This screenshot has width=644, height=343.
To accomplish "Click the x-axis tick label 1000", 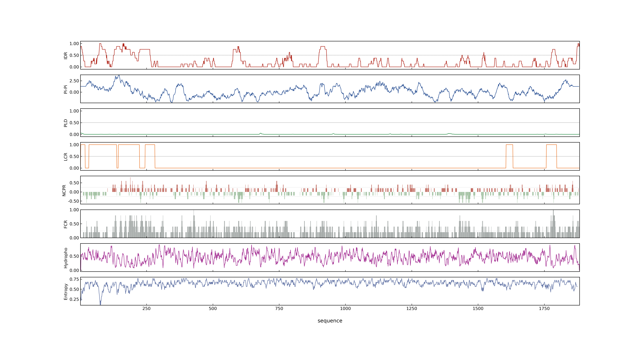I will (345, 309).
